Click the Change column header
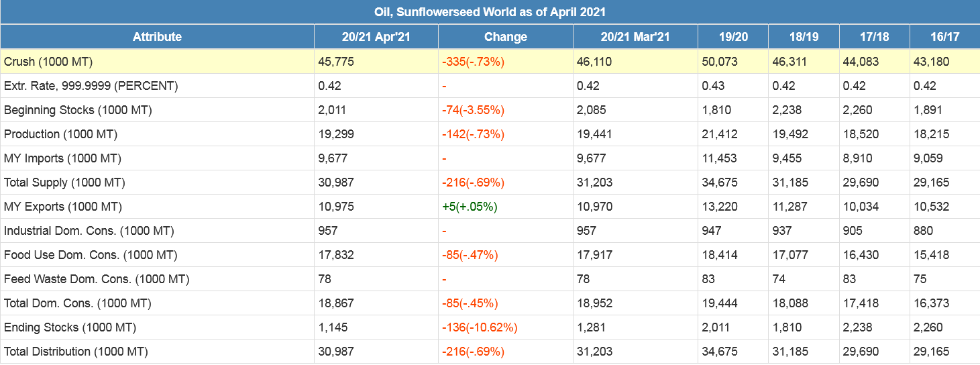 (x=505, y=37)
